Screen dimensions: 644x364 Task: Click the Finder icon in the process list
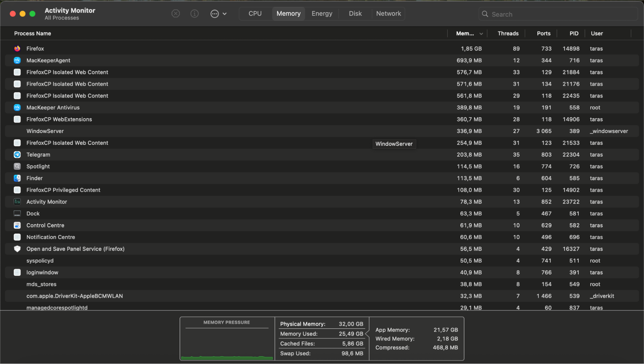pyautogui.click(x=17, y=178)
